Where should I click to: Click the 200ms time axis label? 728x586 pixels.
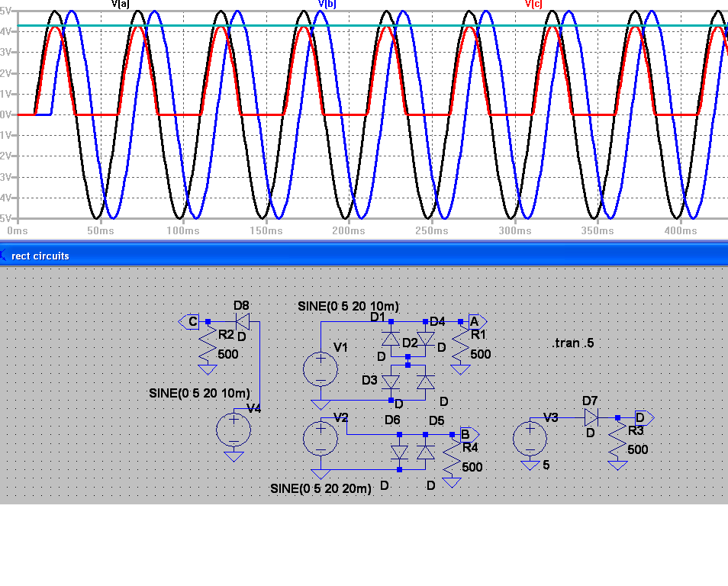pos(349,230)
